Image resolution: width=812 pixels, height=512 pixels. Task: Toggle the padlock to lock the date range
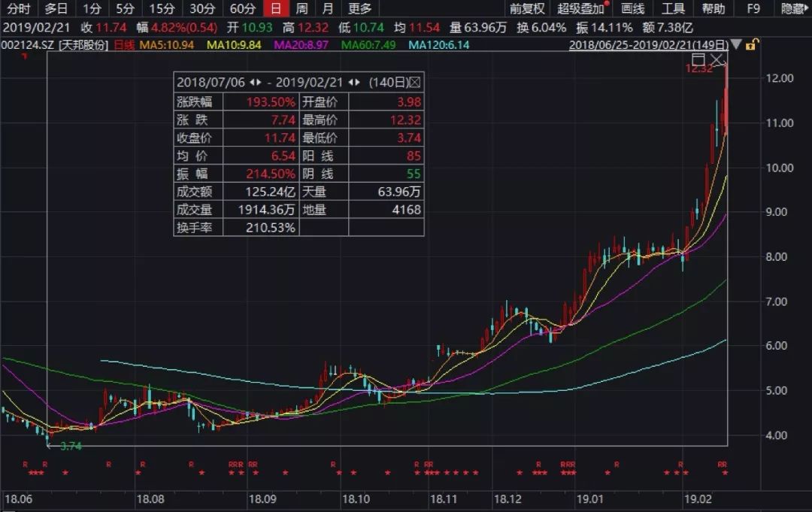(750, 46)
